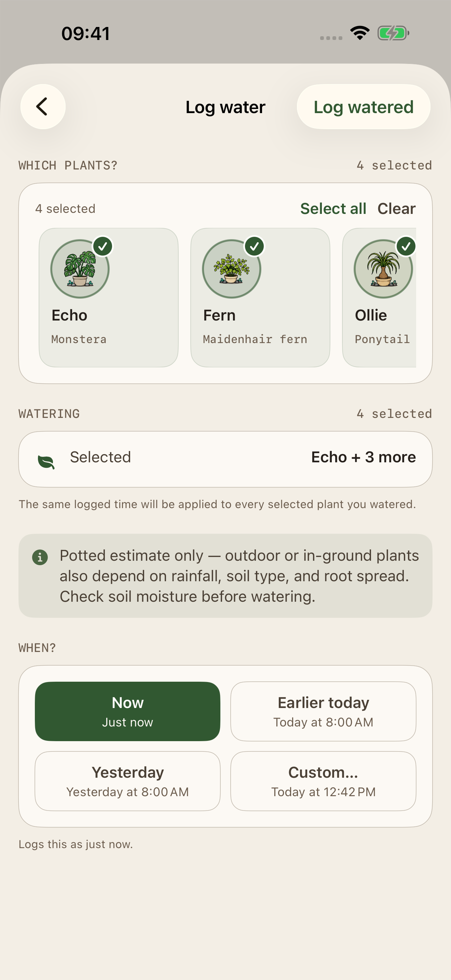
Task: Select the Now time option
Action: 127,711
